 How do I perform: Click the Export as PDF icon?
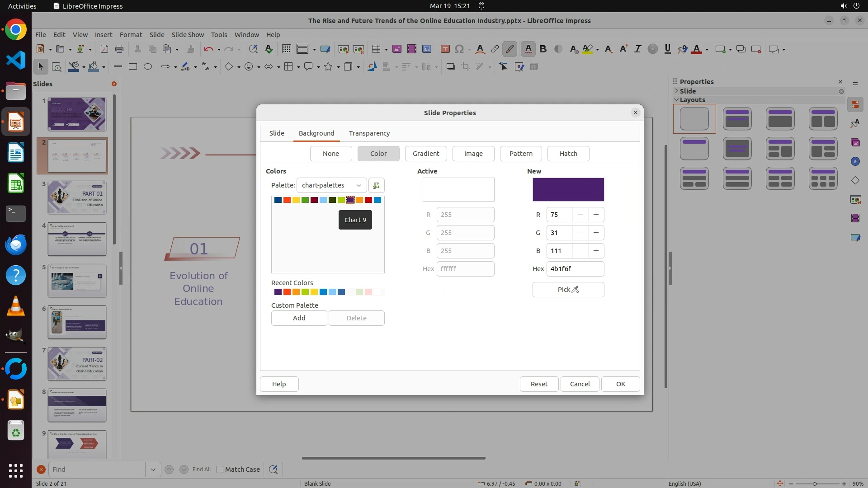point(104,49)
